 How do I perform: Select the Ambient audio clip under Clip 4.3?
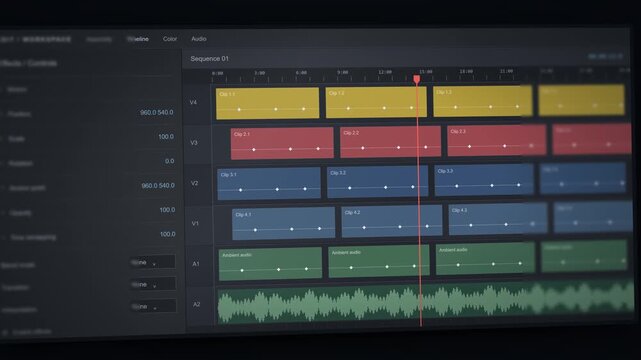tap(485, 259)
